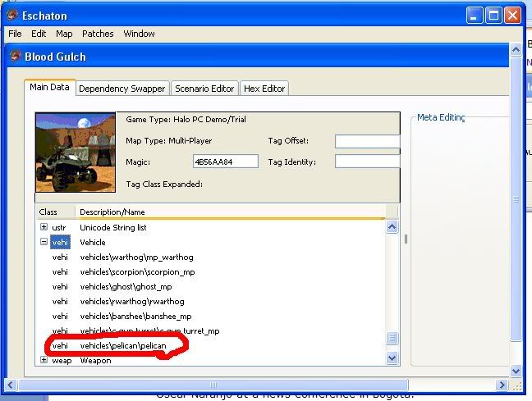Collapse the vehi Vehicle node
The image size is (532, 401).
click(44, 242)
